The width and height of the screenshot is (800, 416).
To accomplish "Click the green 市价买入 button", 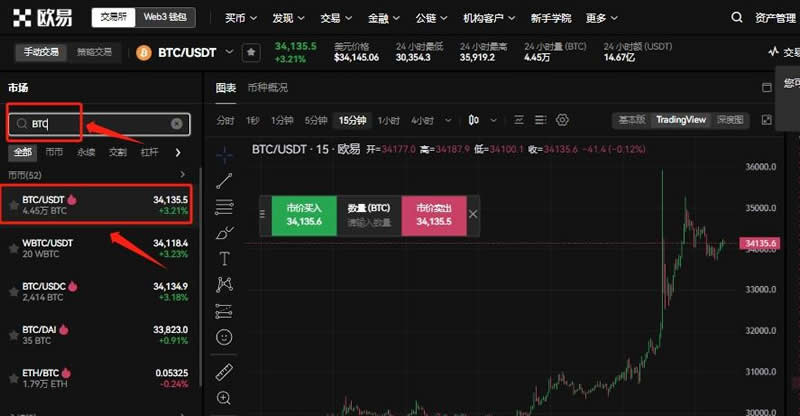I will 303,214.
